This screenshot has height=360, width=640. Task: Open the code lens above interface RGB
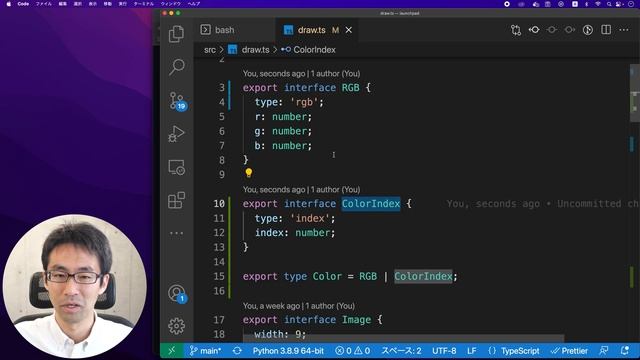point(301,73)
